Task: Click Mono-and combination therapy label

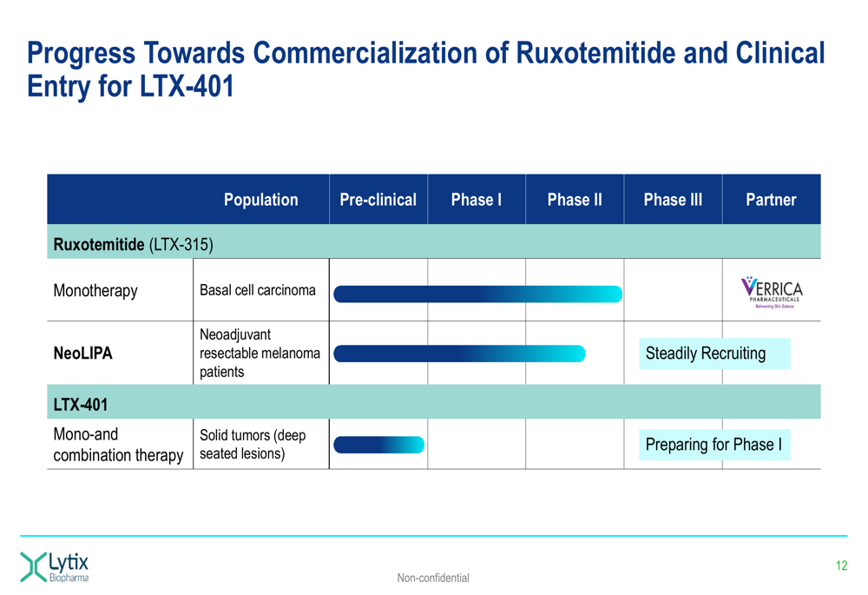Action: tap(118, 445)
